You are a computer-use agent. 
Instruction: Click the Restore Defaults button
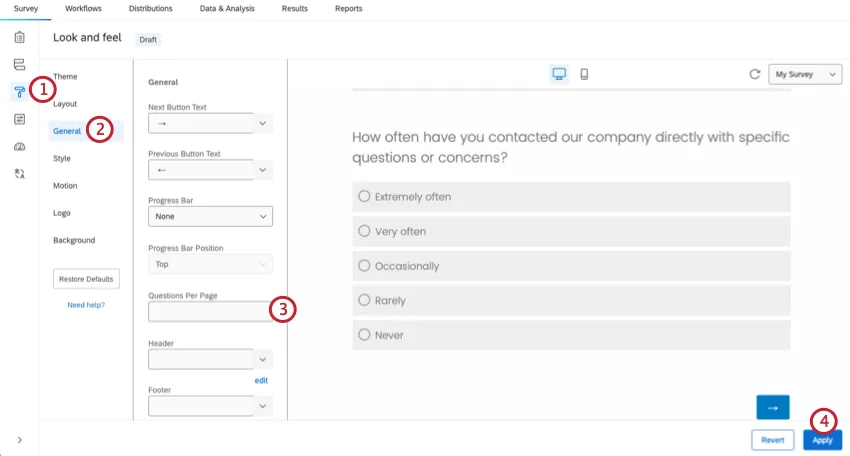86,278
